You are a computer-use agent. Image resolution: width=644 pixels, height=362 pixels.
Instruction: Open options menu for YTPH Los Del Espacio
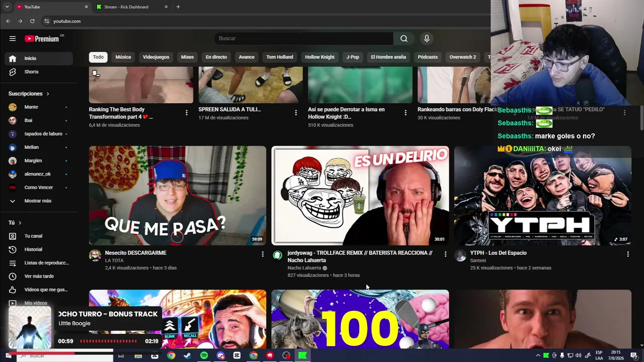click(x=627, y=254)
